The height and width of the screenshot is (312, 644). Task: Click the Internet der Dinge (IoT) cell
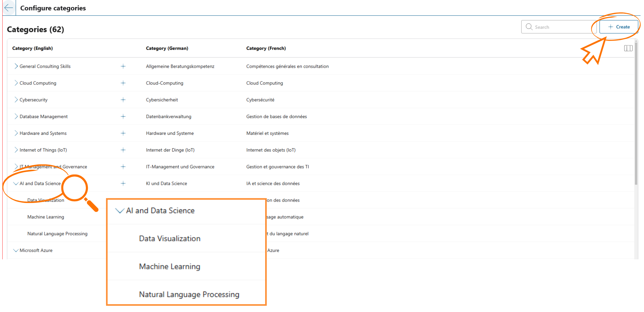pyautogui.click(x=170, y=150)
